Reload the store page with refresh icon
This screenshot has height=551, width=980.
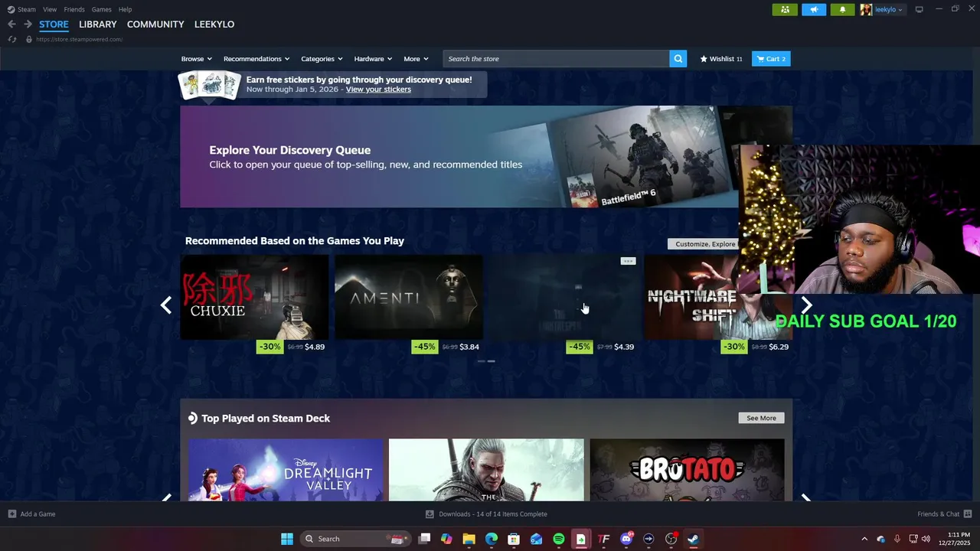(11, 39)
